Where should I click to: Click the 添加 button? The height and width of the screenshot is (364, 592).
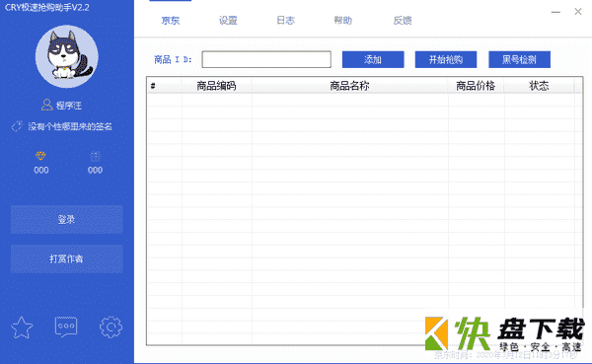(373, 59)
